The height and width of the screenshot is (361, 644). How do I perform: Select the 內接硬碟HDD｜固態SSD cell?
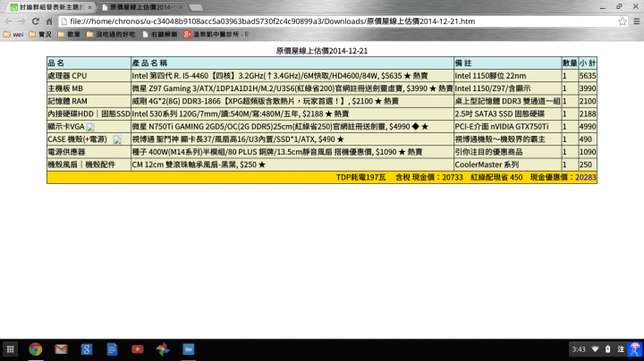pos(89,114)
